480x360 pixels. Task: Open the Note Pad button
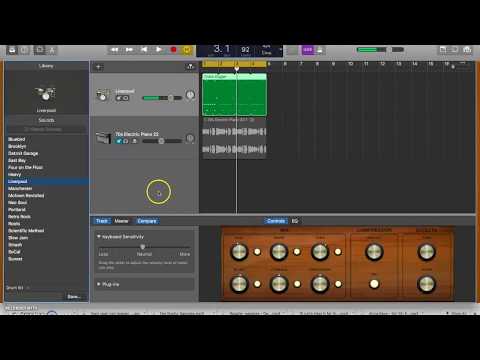tap(443, 50)
